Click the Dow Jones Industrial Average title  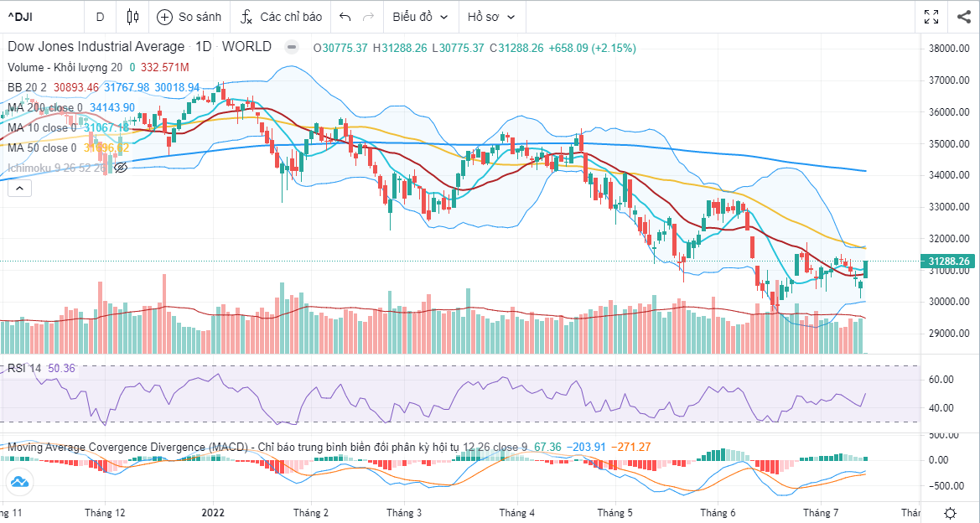coord(96,47)
